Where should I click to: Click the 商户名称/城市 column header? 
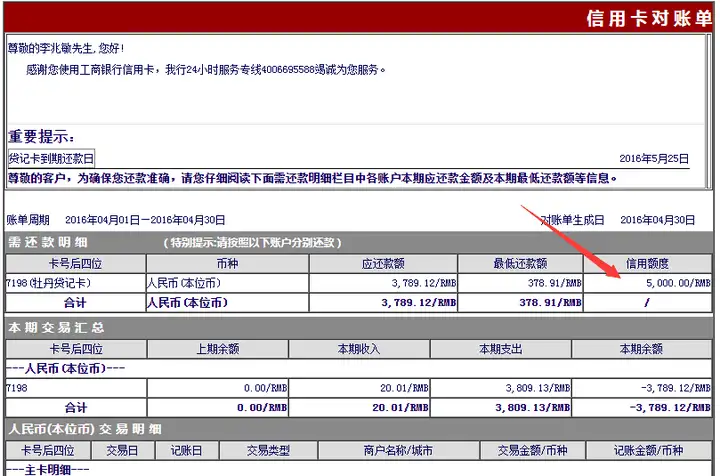[x=398, y=451]
